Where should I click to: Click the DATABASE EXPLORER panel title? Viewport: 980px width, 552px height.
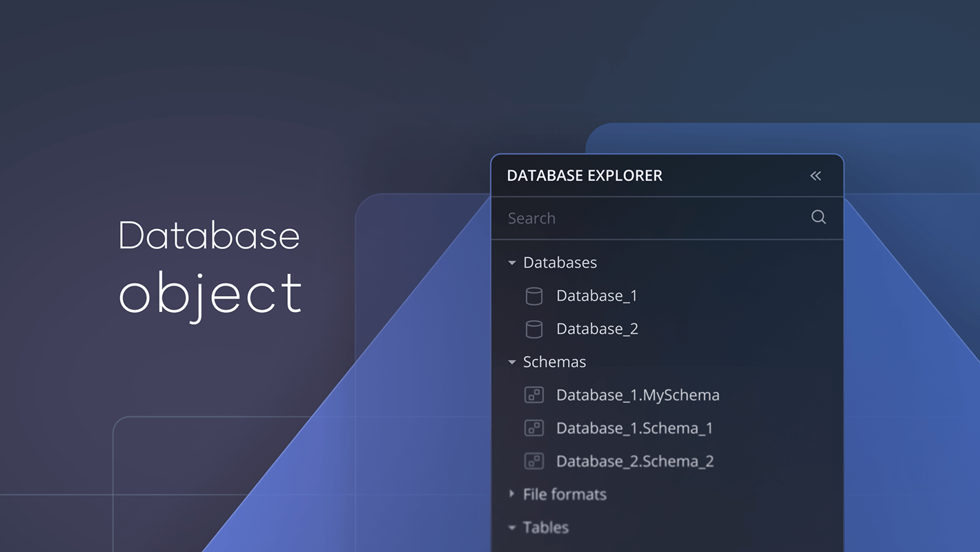point(585,176)
